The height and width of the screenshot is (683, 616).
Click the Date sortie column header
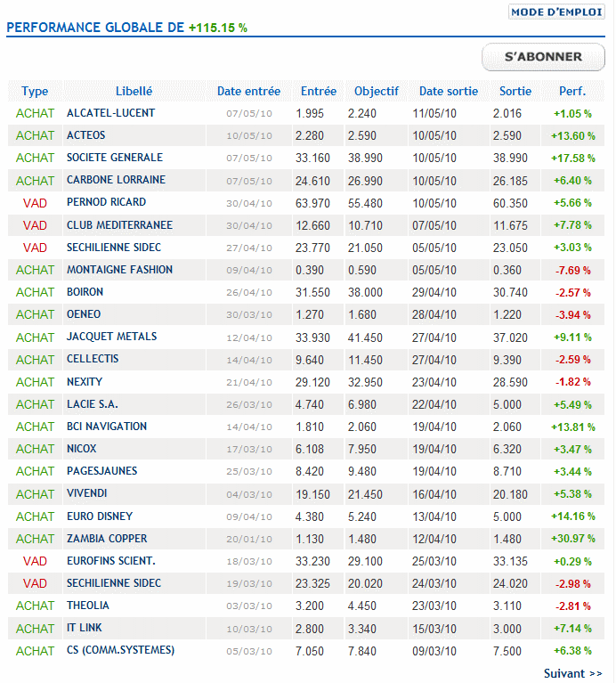449,91
